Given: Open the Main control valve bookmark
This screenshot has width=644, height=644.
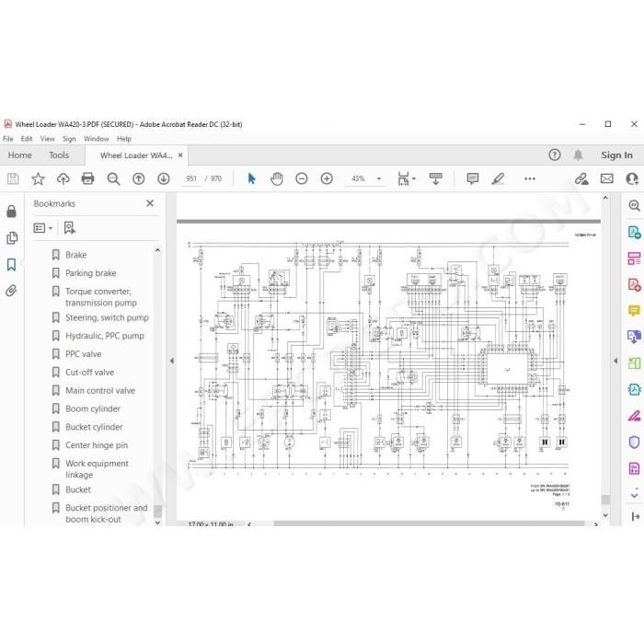Looking at the screenshot, I should [100, 391].
